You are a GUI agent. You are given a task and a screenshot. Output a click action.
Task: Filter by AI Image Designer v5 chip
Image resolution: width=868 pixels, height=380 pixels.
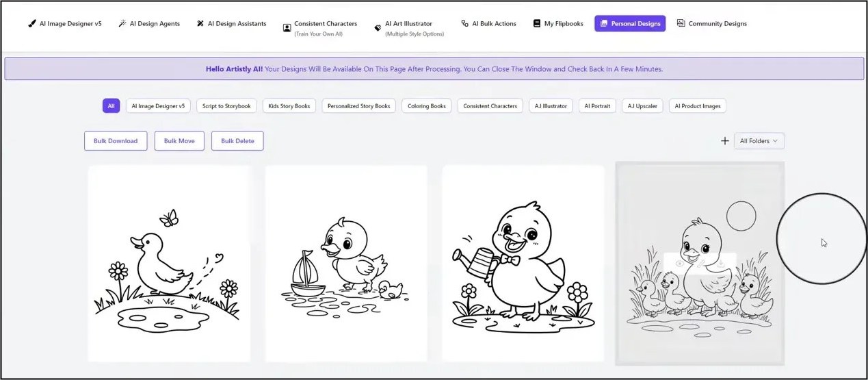coord(158,106)
